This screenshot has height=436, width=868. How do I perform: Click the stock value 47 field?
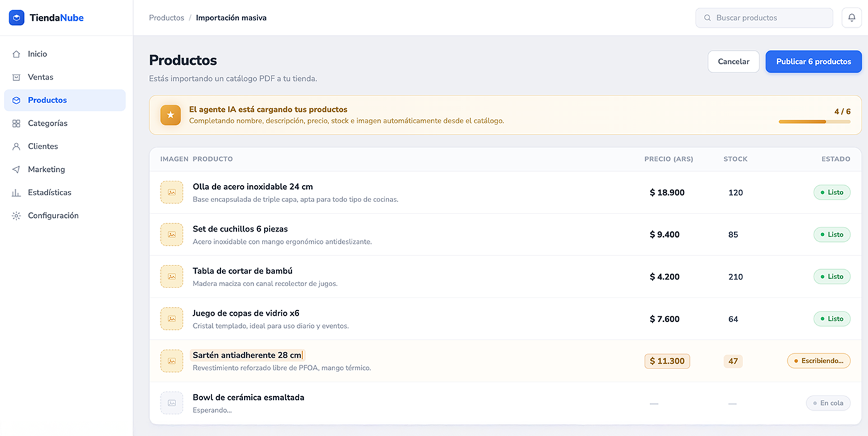coord(733,361)
